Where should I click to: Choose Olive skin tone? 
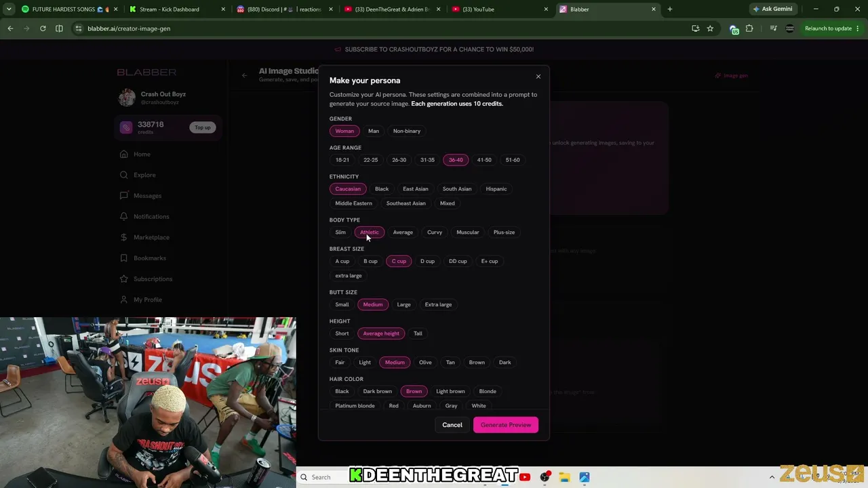[x=425, y=363]
